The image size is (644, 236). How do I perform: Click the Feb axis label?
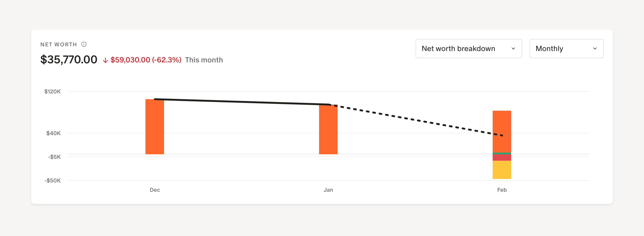click(x=502, y=190)
